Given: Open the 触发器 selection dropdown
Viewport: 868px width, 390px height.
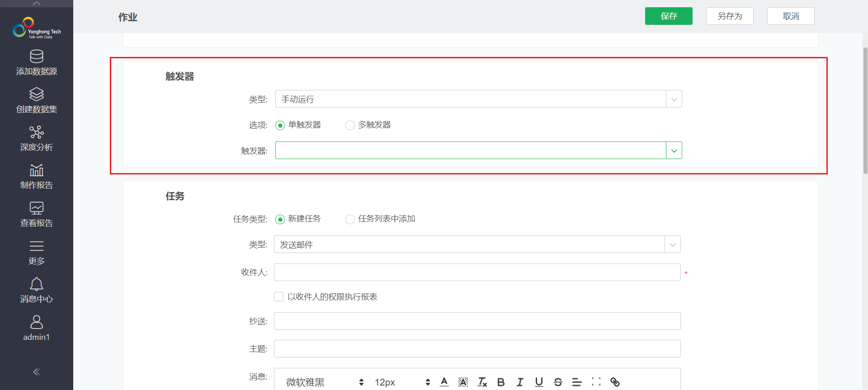Looking at the screenshot, I should point(674,150).
